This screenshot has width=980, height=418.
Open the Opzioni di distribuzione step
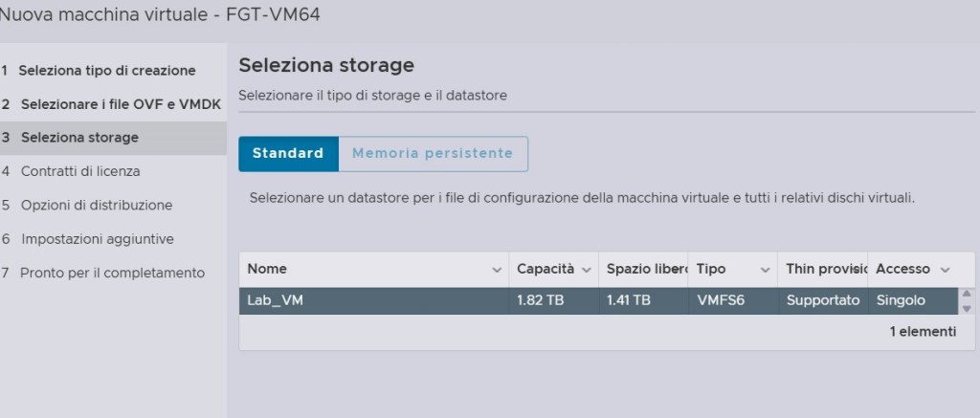point(97,205)
